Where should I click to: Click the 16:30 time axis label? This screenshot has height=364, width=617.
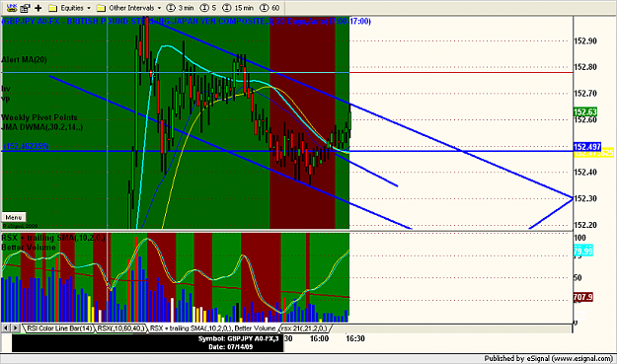coord(355,338)
